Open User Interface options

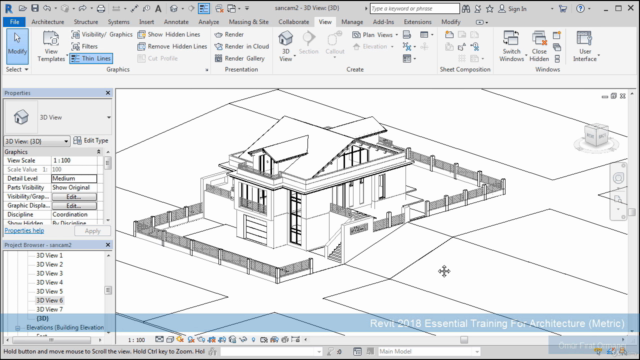click(584, 46)
